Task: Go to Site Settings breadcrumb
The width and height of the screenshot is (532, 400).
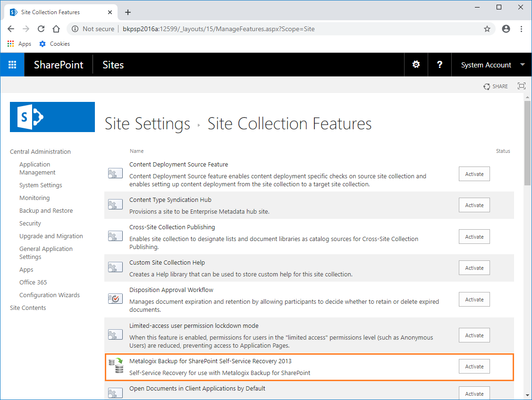Action: (x=147, y=124)
